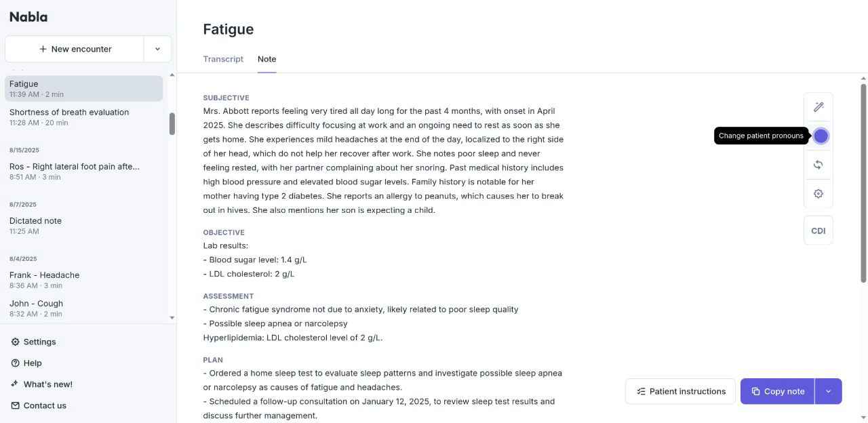This screenshot has width=868, height=423.
Task: Open Patient instructions
Action: (x=680, y=391)
